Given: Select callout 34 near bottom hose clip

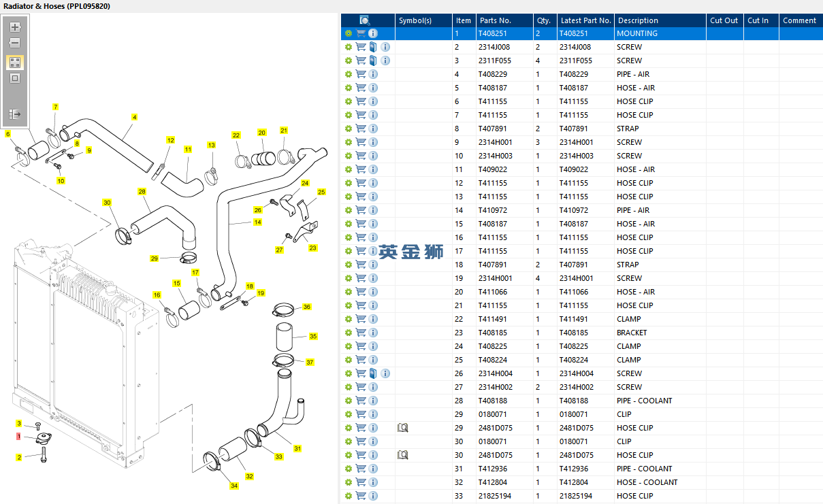Looking at the screenshot, I should click(234, 486).
